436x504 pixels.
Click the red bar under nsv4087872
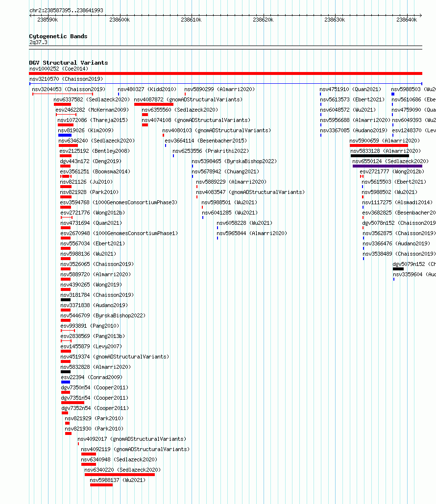pyautogui.click(x=154, y=104)
